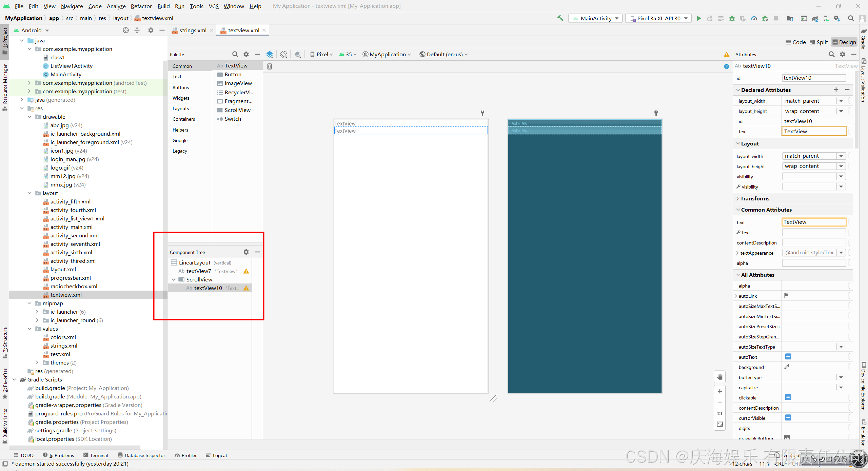Switch to Split view mode

(818, 42)
